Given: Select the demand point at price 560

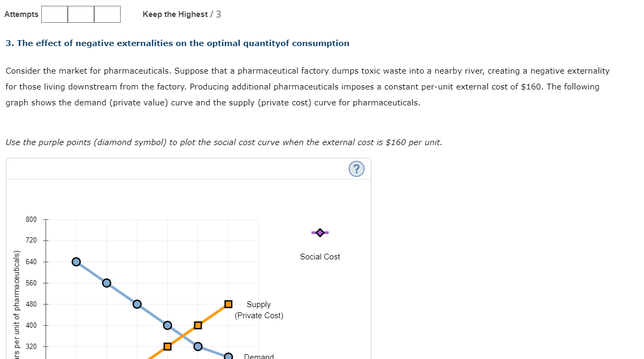Looking at the screenshot, I should tap(106, 283).
